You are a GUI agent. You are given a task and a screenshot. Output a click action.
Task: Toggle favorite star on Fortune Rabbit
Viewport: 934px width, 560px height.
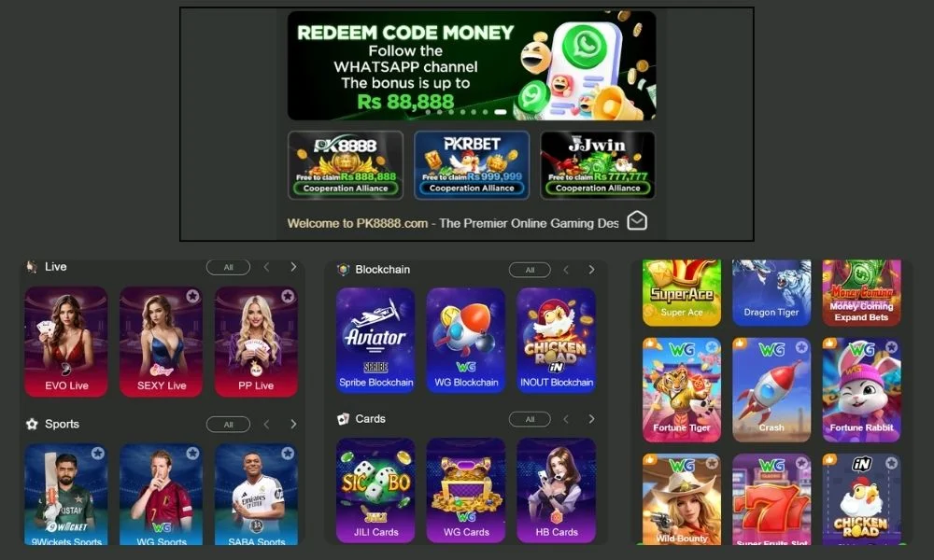coord(891,346)
